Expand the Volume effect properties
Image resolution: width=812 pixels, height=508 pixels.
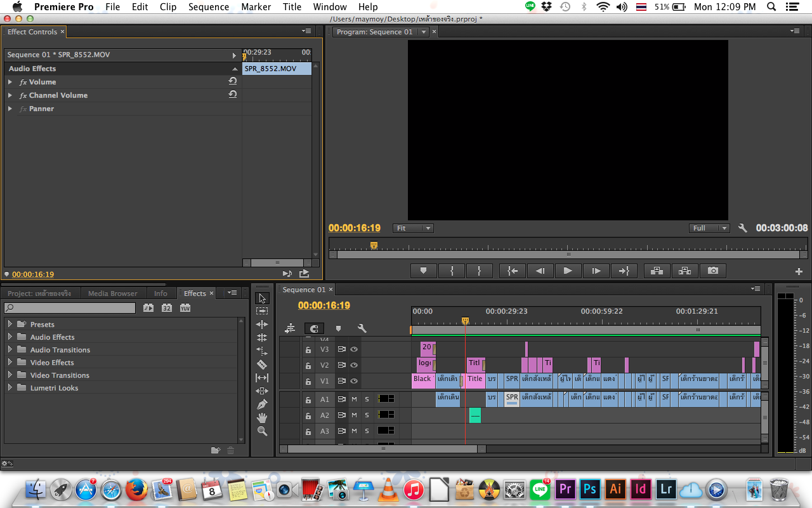tap(10, 82)
